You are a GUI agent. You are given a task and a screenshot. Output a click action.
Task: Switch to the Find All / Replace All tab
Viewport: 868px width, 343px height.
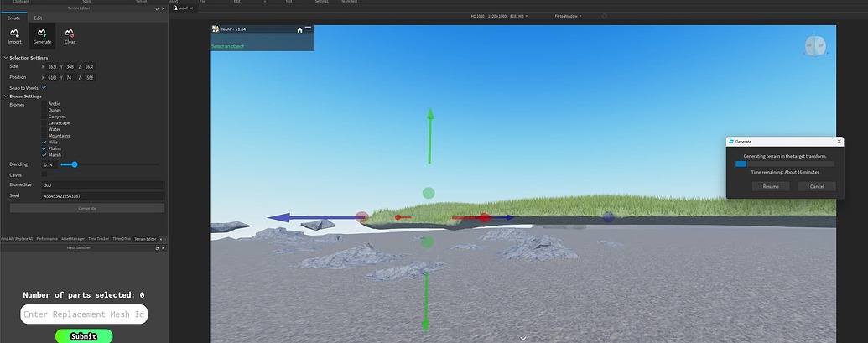[x=17, y=239]
